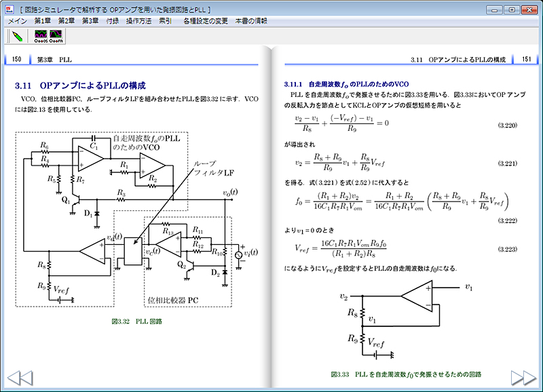This screenshot has width=543, height=392.
Task: Click section heading 3.11 OPアンプによるPLLの構成
Action: (80, 85)
